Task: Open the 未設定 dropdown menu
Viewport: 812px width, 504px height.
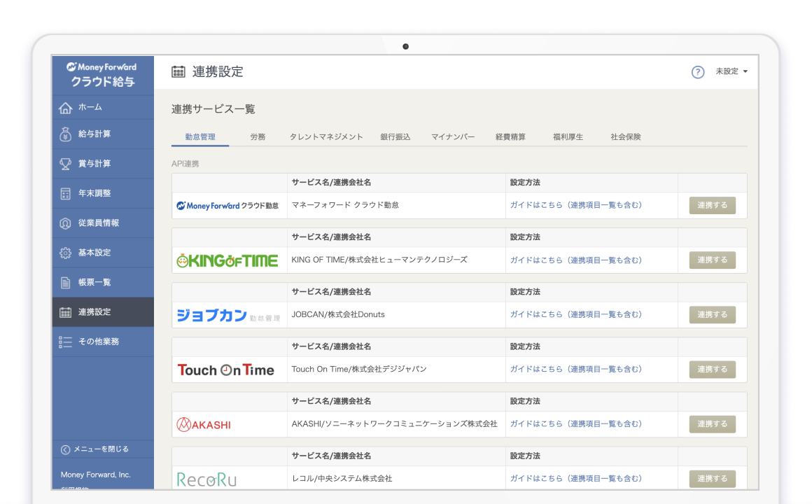Action: pyautogui.click(x=731, y=71)
